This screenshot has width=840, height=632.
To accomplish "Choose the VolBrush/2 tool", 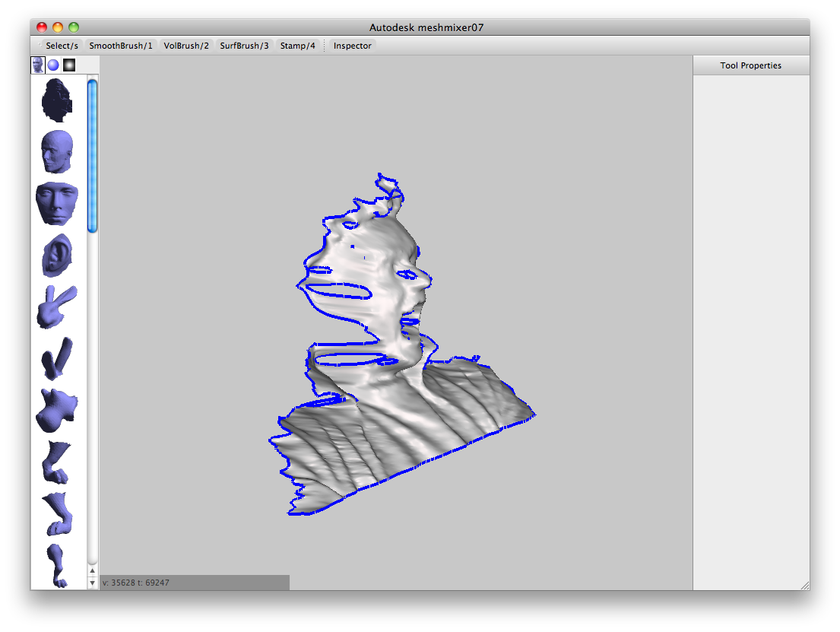I will (186, 46).
